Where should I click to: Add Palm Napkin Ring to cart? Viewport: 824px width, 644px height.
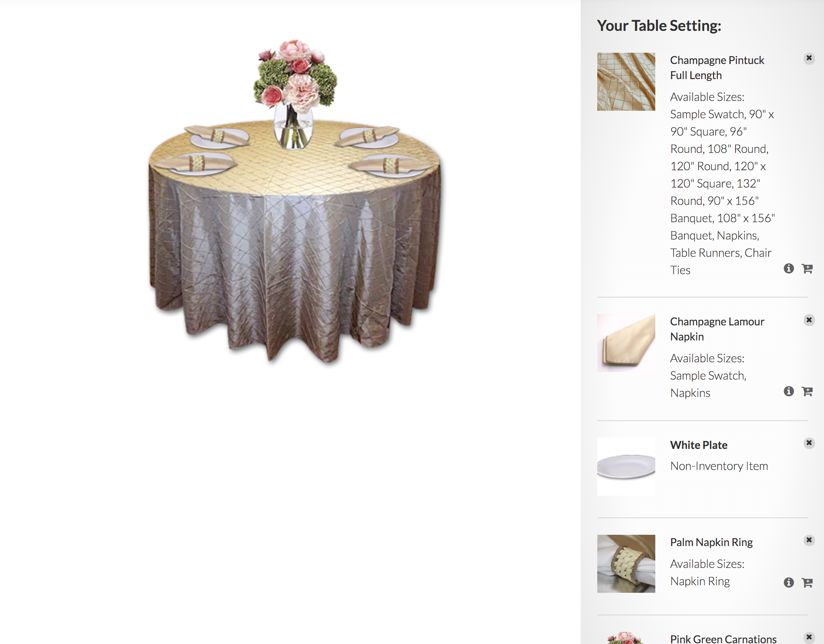click(x=807, y=583)
